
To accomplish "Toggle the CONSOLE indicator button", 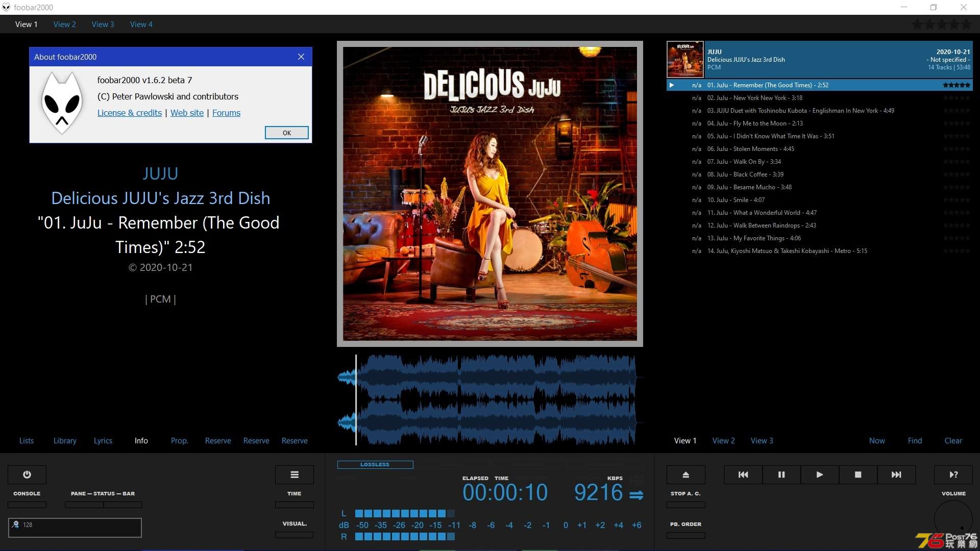I will coord(27,505).
